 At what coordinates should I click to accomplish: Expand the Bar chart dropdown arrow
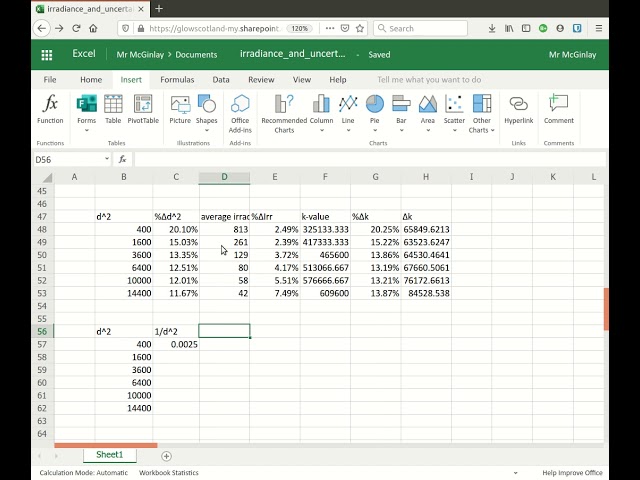click(x=401, y=131)
